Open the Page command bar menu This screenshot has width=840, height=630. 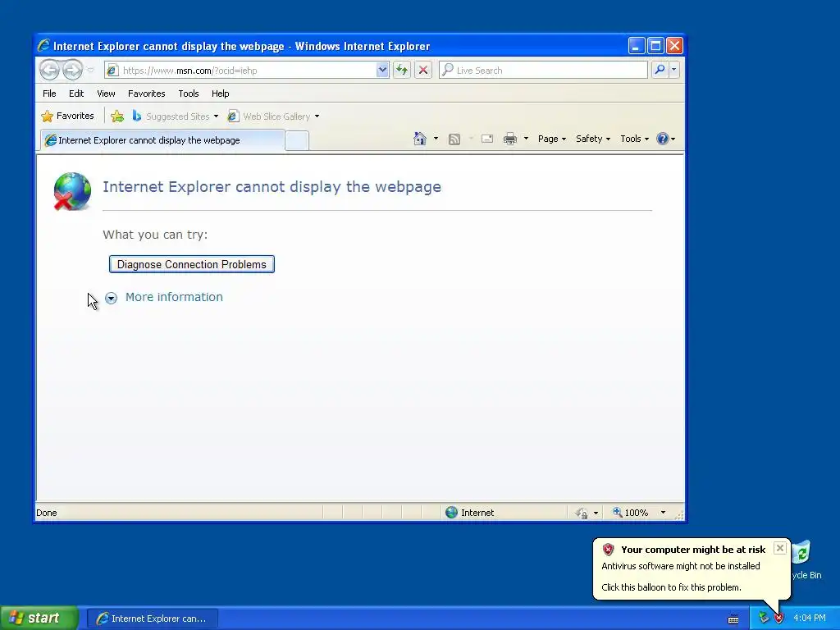point(552,139)
